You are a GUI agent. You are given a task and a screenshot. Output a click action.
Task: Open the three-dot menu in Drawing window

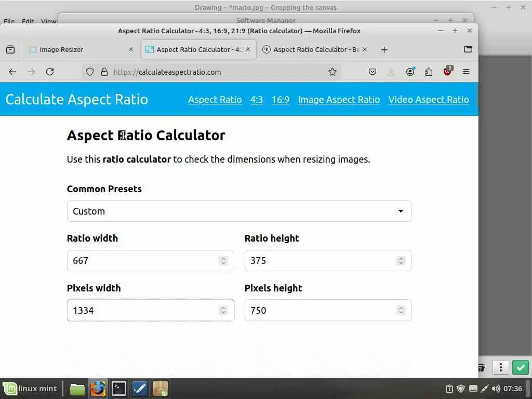tap(501, 367)
